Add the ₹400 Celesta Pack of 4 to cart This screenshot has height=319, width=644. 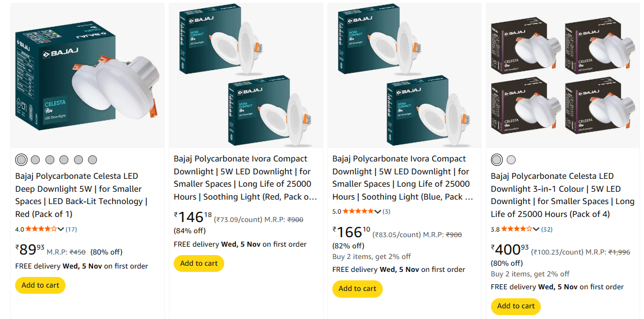[516, 306]
